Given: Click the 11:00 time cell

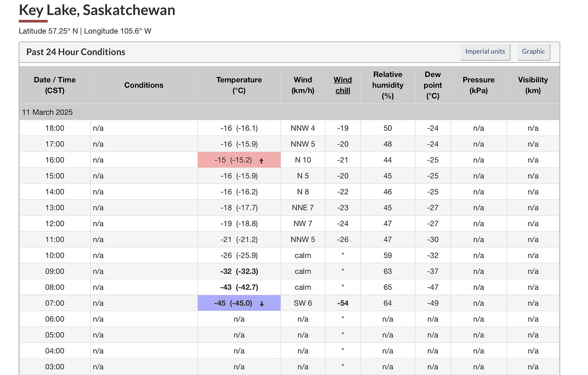Looking at the screenshot, I should coord(55,239).
